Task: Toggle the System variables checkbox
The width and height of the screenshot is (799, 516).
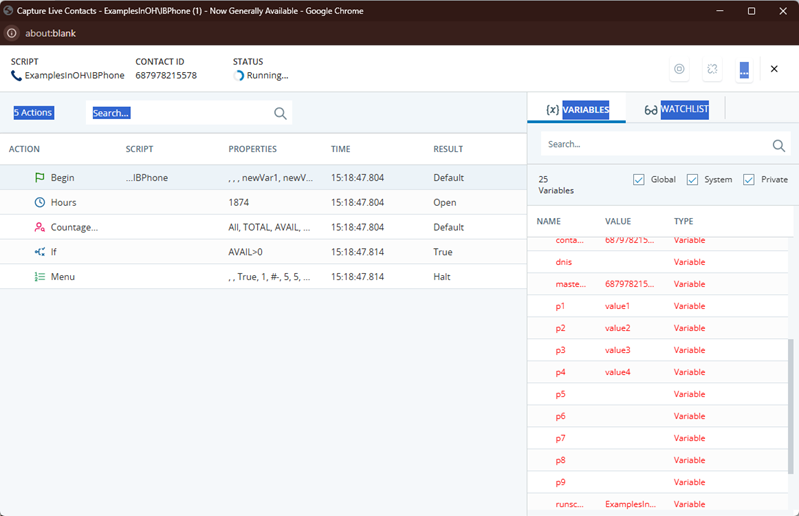Action: [x=692, y=180]
